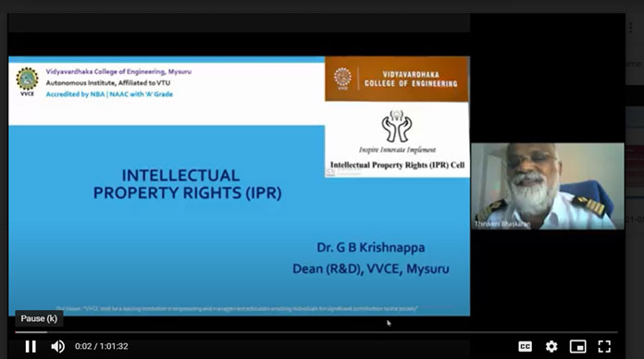Viewport: 644px width, 359px height.
Task: Click the played portion of progress bar
Action: (x=31, y=332)
